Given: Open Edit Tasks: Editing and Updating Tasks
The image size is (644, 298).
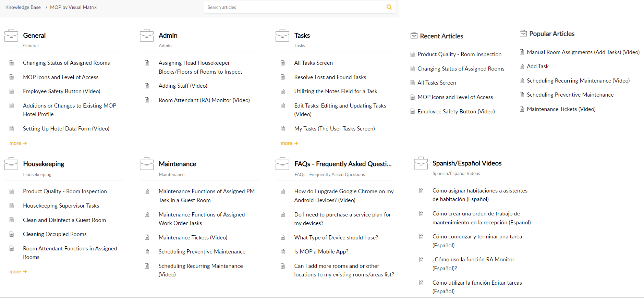Looking at the screenshot, I should (340, 110).
